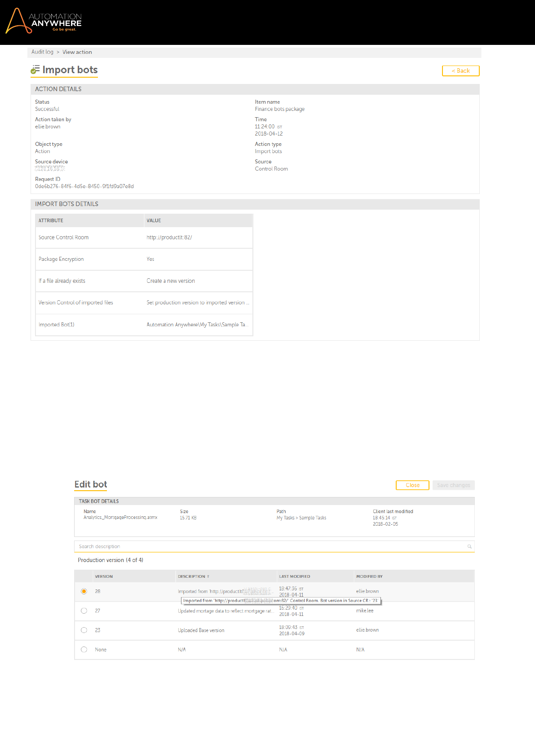This screenshot has width=535, height=756.
Task: Click 'ellie.brown' under Action taken by
Action: (48, 127)
